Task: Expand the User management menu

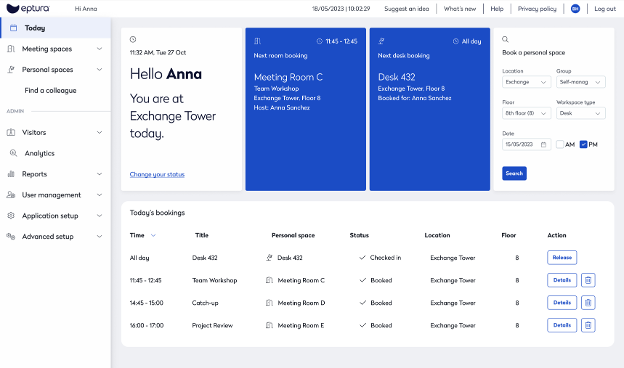Action: pos(99,195)
